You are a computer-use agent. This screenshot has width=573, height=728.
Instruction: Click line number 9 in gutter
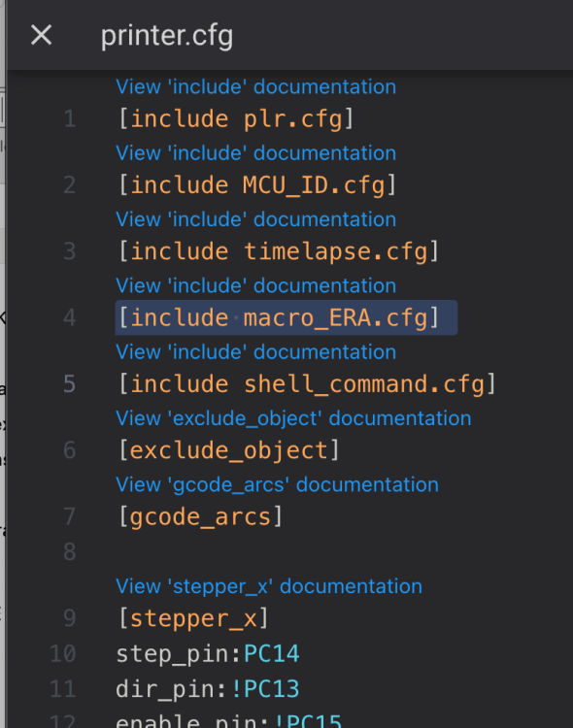[70, 619]
